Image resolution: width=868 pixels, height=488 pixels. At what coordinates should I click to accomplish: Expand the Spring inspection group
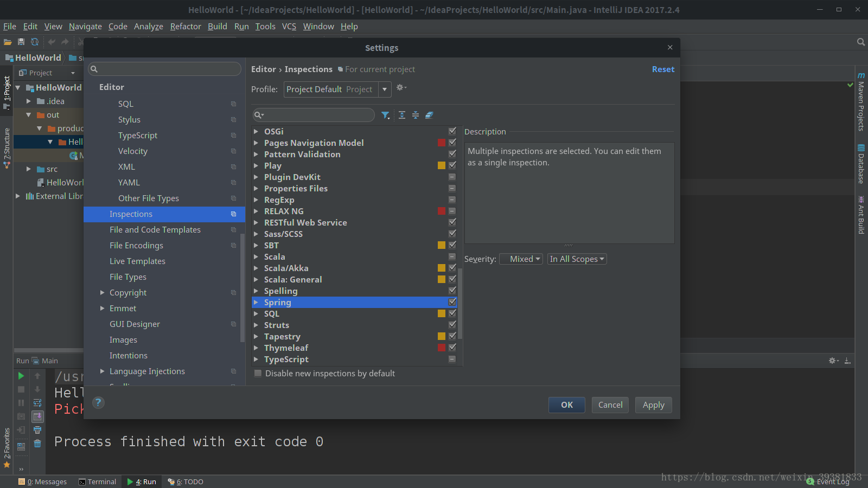pos(256,302)
